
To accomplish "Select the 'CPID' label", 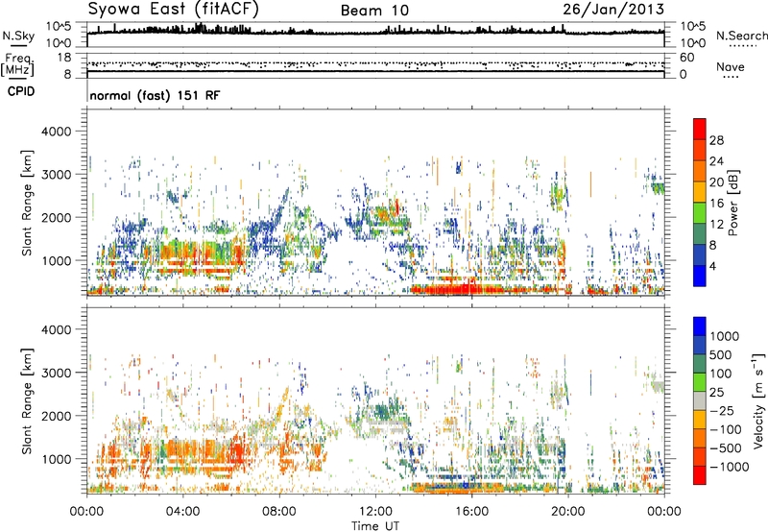I will point(21,91).
